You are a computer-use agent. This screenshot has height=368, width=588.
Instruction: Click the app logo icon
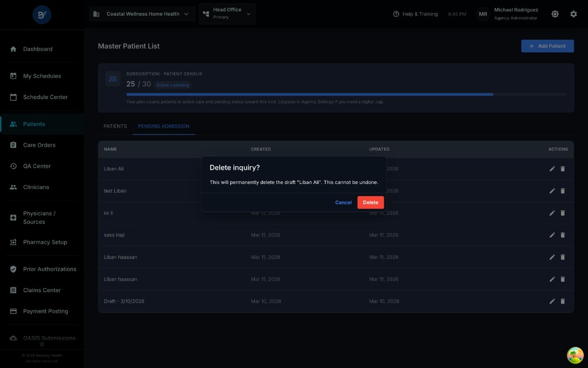point(42,14)
